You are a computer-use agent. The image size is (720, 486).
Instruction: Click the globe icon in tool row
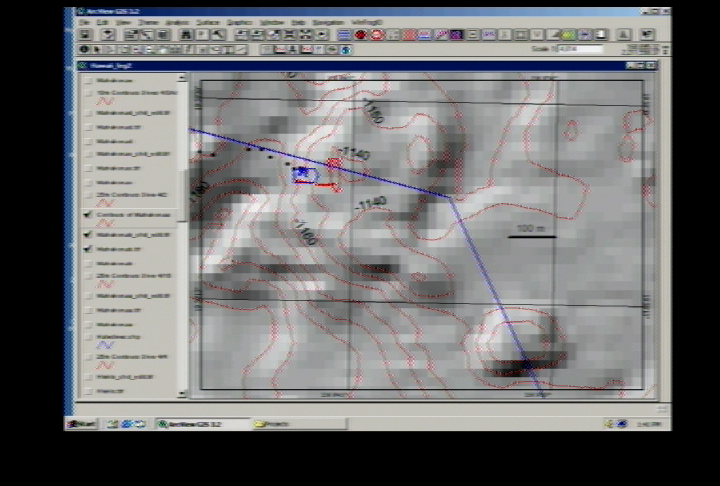345,49
